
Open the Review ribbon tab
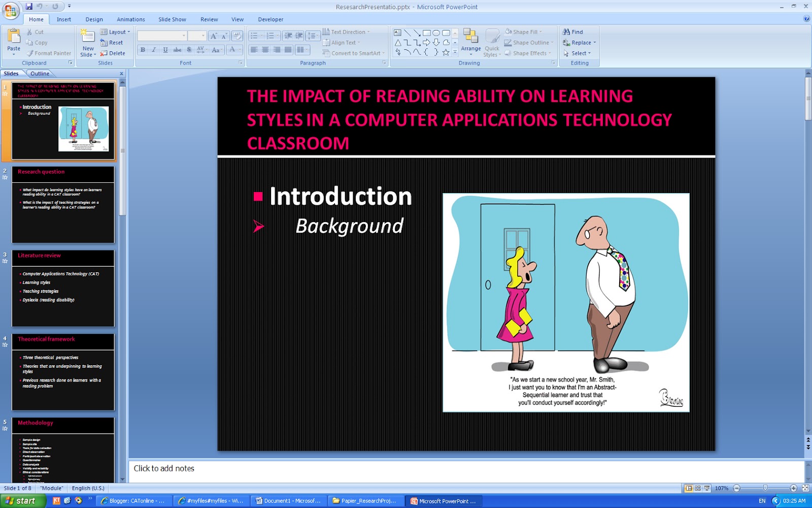point(209,19)
